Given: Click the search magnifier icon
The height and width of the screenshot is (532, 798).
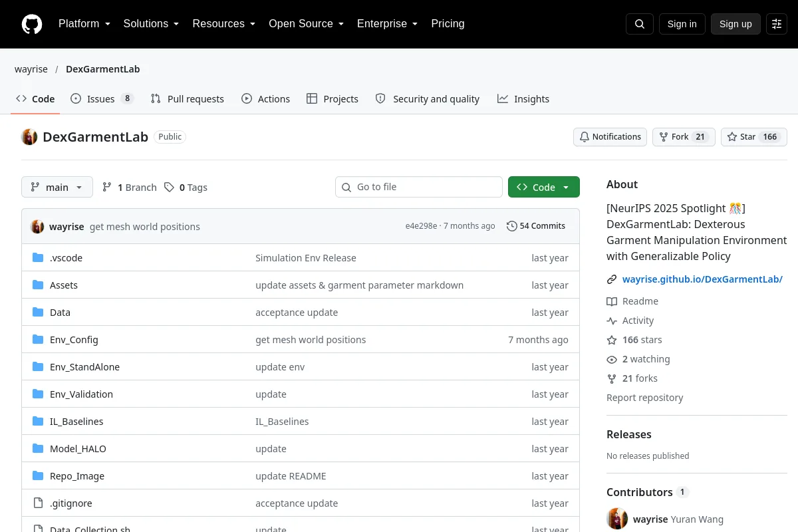Looking at the screenshot, I should pos(640,24).
